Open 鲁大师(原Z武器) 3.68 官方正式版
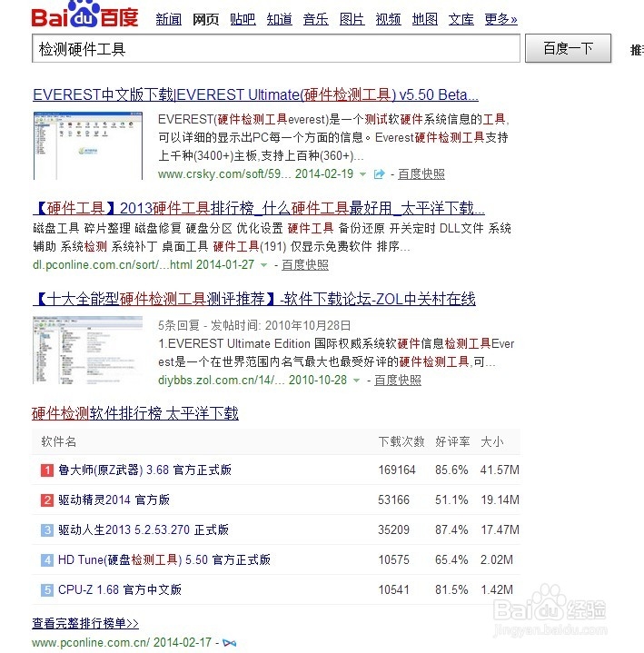Screen dimensions: 644x653 point(144,470)
